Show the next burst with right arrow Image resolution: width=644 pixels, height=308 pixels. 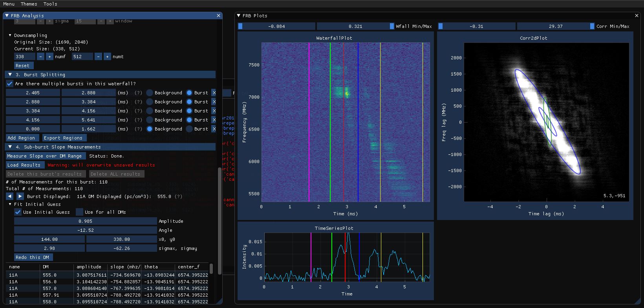(x=20, y=196)
